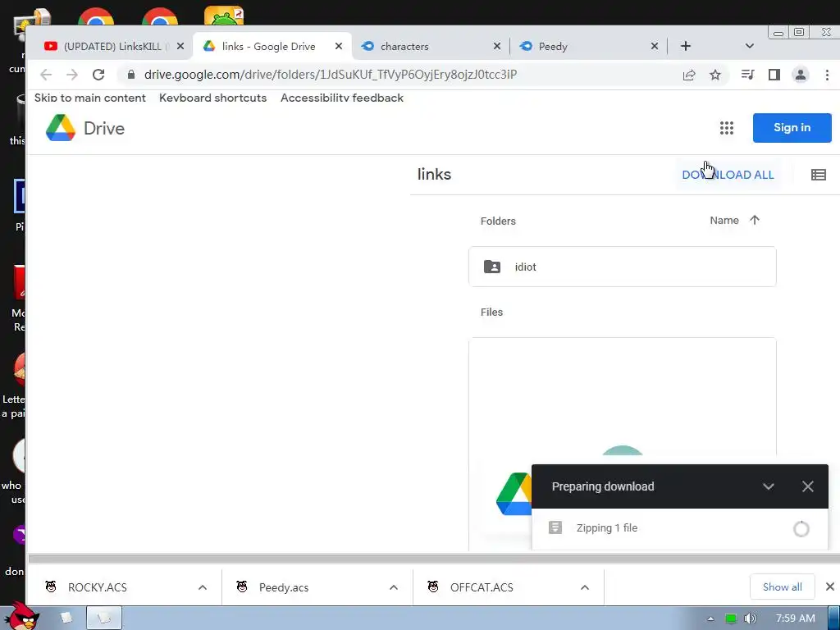
Task: Click the address bar URL
Action: point(331,75)
